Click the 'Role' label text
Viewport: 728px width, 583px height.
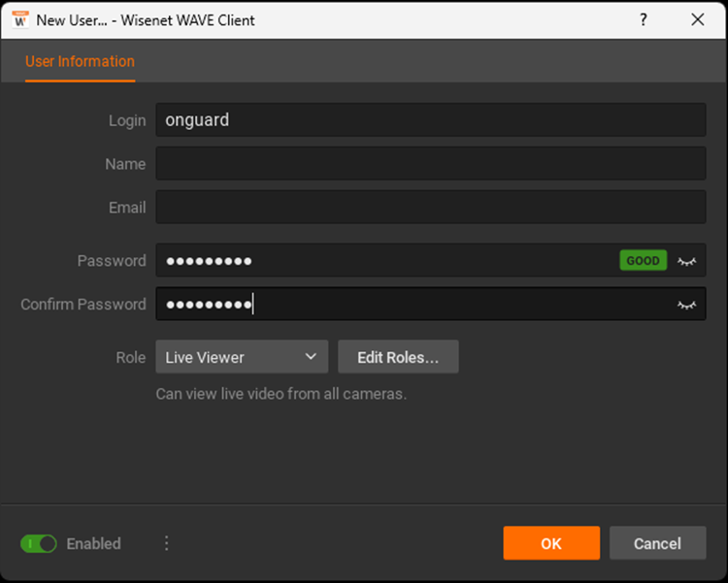pos(131,358)
